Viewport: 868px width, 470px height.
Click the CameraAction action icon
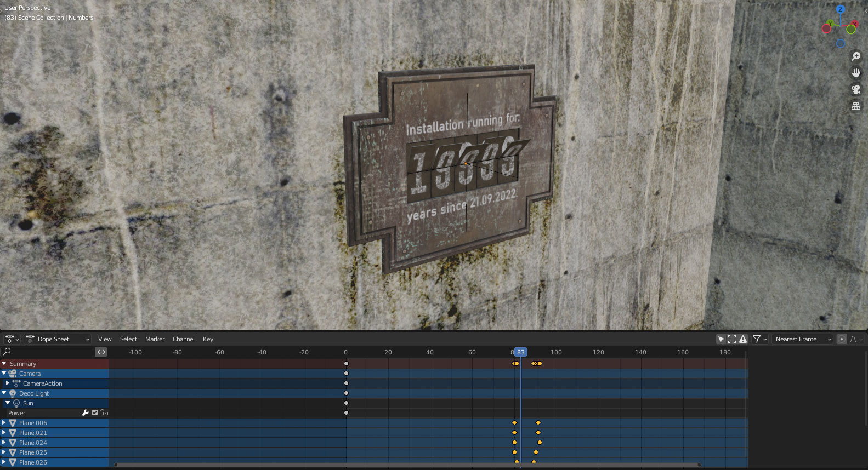[x=16, y=383]
